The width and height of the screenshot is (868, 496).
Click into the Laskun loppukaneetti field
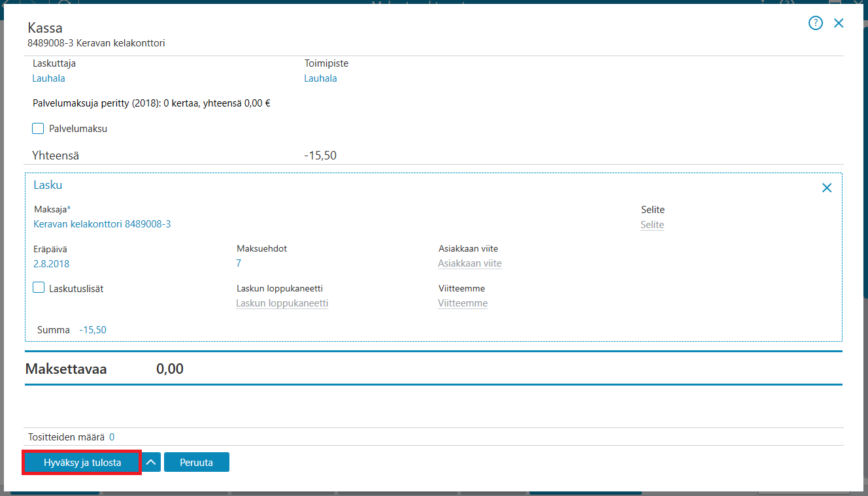point(282,303)
